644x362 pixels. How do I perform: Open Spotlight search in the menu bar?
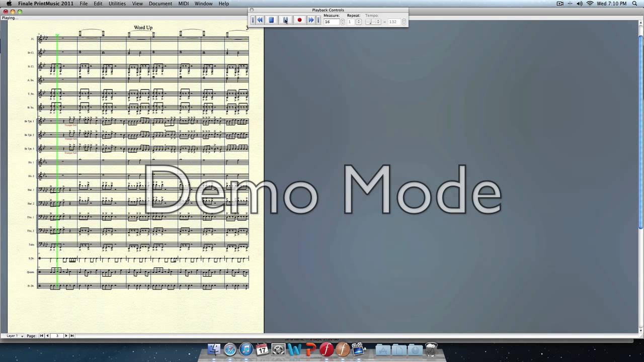pyautogui.click(x=635, y=4)
